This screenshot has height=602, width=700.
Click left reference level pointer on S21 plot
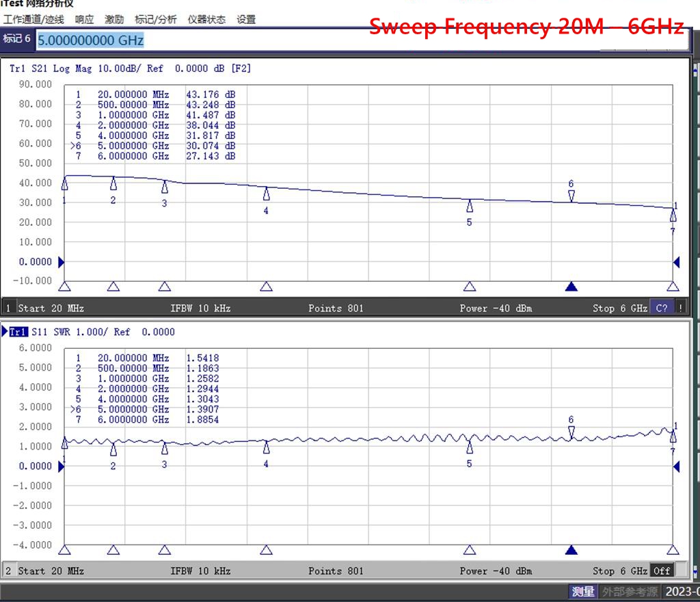tap(62, 262)
